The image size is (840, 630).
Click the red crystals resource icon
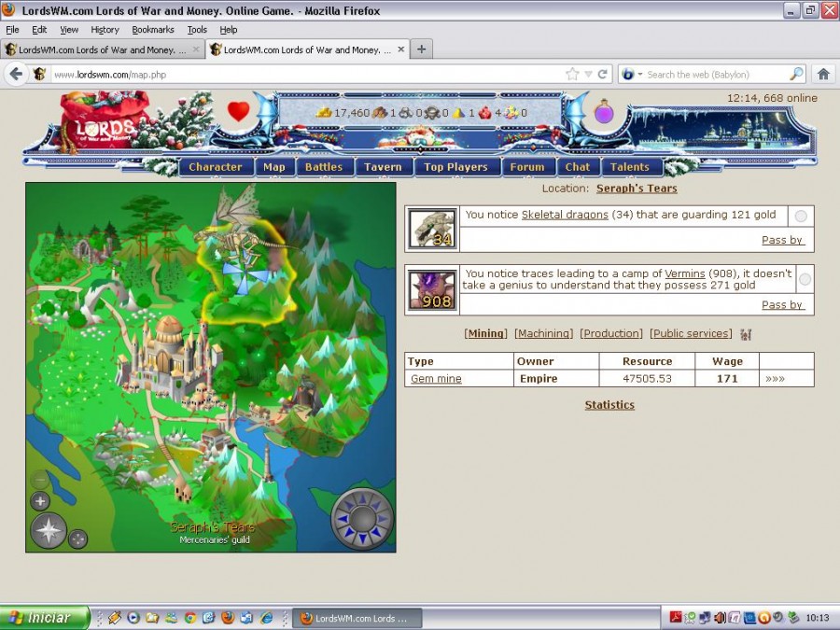(x=484, y=113)
